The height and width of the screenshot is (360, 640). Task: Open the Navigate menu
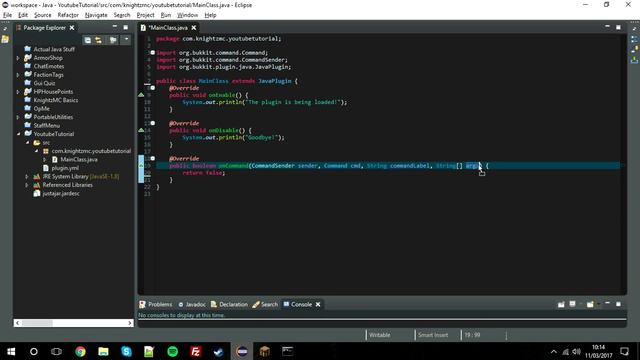point(96,15)
